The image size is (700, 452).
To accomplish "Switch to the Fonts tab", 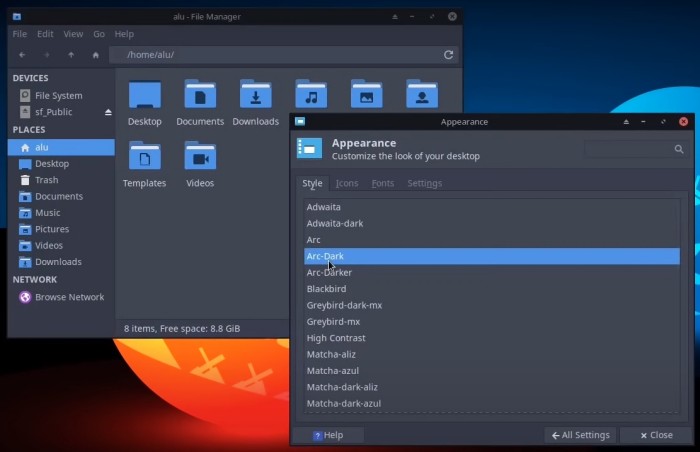I will pos(383,183).
